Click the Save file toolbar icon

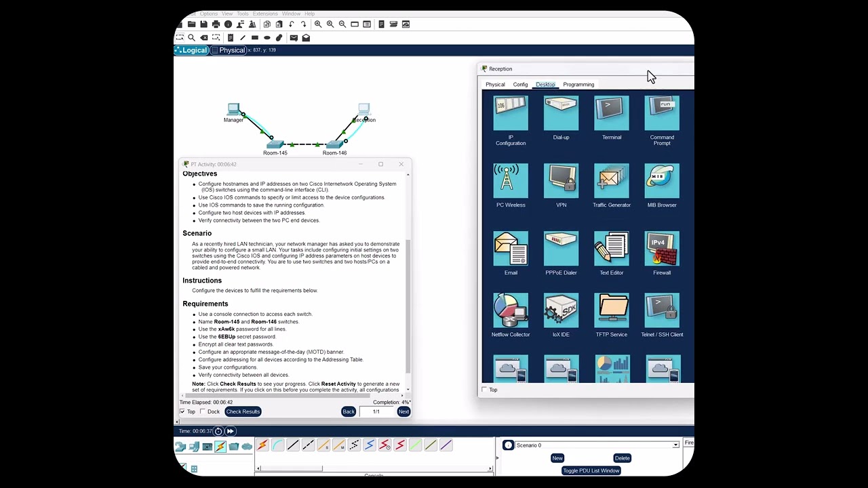[203, 24]
